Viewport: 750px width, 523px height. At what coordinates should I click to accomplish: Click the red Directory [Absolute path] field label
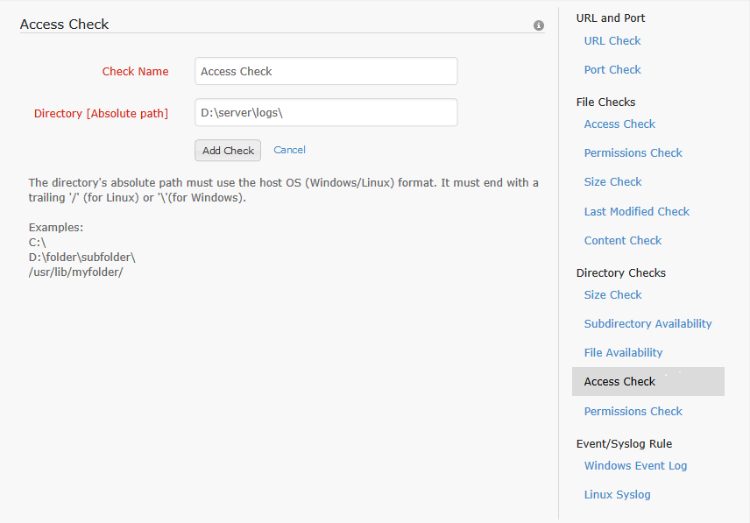pyautogui.click(x=101, y=114)
